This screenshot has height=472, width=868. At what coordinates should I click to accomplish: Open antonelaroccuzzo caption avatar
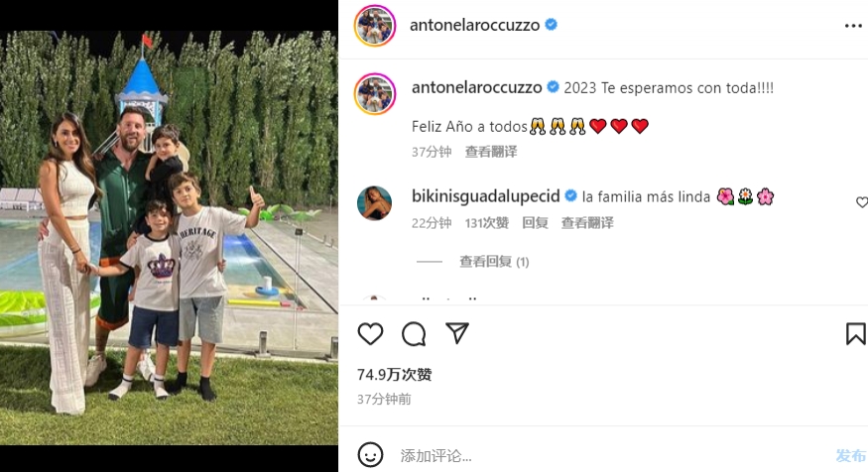[375, 93]
